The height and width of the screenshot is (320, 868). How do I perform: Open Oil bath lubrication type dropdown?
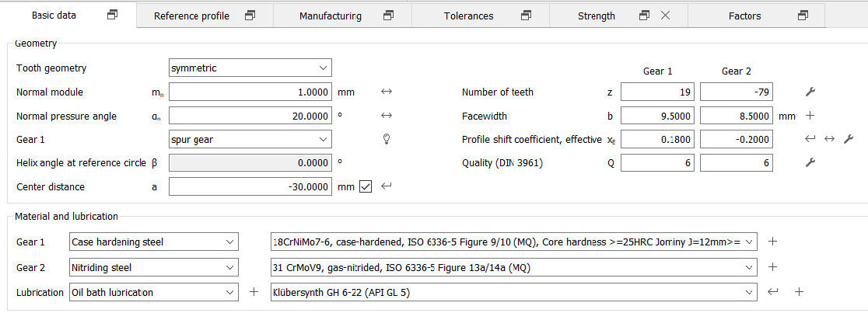(x=154, y=292)
